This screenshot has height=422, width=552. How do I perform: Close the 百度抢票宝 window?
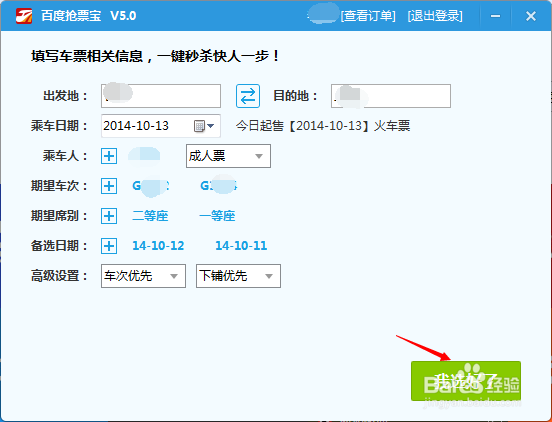(531, 16)
